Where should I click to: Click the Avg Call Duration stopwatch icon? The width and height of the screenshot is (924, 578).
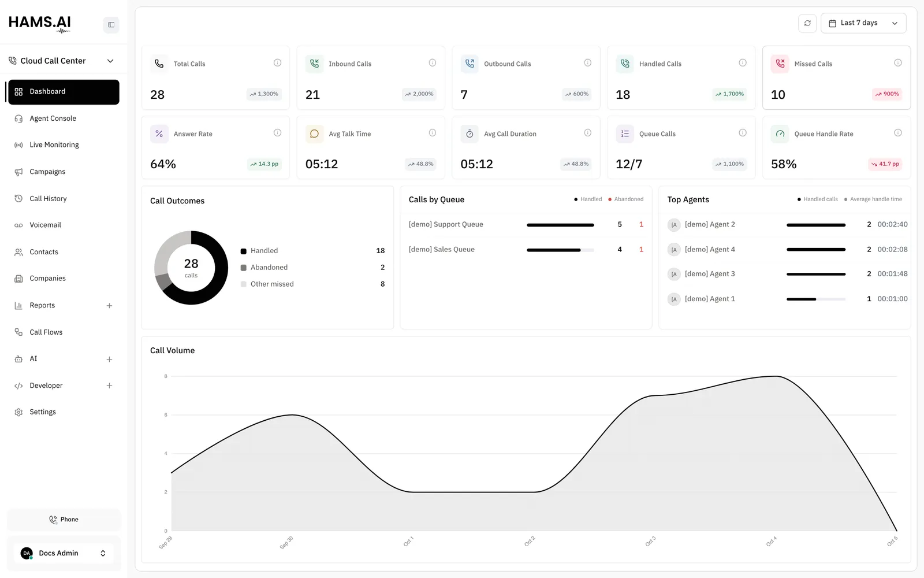(470, 134)
